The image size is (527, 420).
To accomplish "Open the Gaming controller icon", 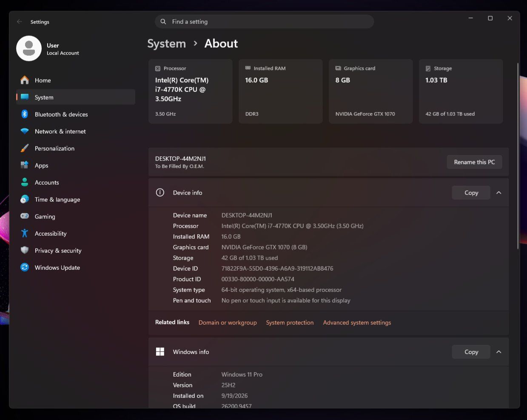I will [25, 216].
